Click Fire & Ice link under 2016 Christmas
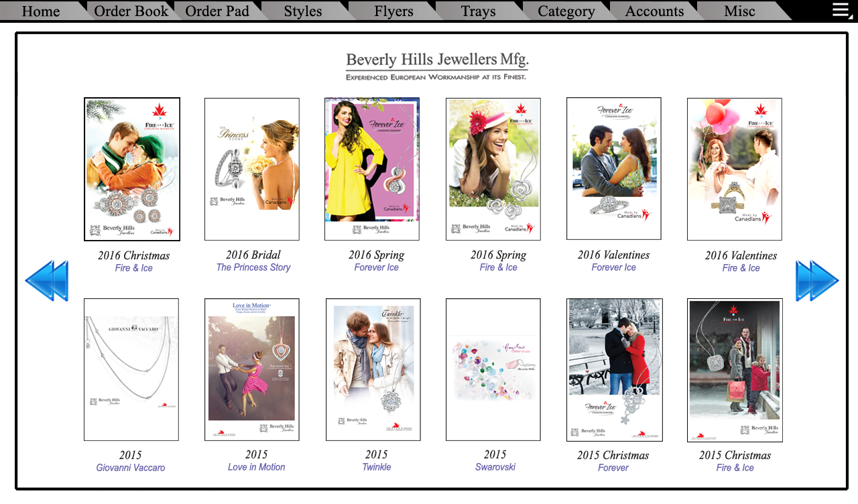This screenshot has width=858, height=504. (x=134, y=268)
